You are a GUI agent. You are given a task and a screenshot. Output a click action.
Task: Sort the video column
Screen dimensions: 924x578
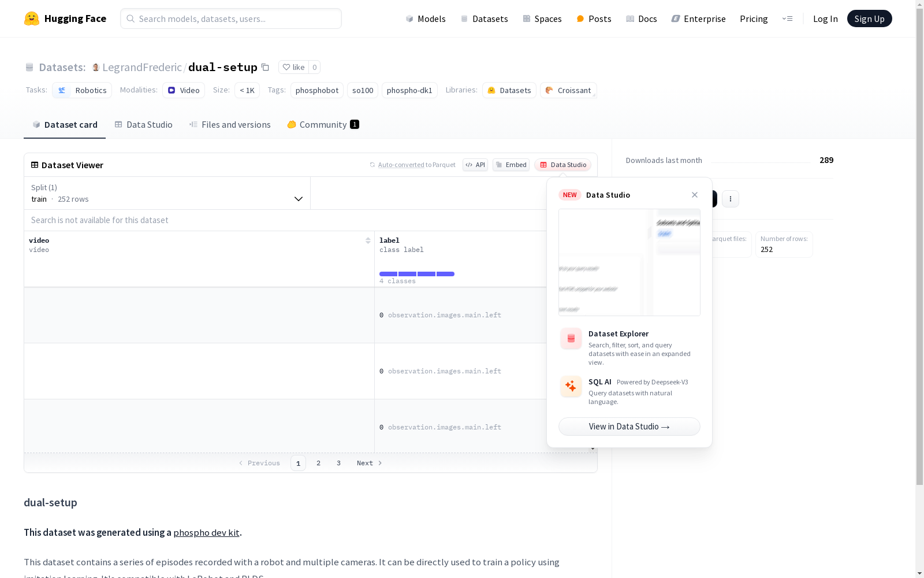tap(368, 240)
